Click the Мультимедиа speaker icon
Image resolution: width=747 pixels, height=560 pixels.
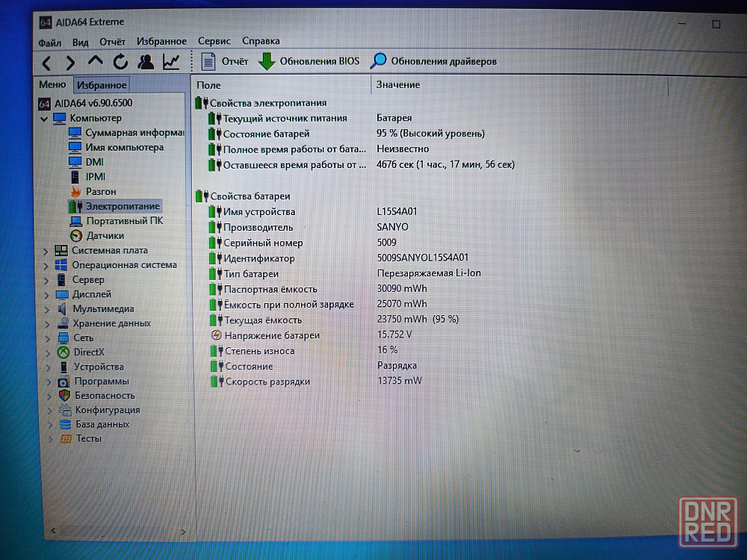[x=62, y=308]
